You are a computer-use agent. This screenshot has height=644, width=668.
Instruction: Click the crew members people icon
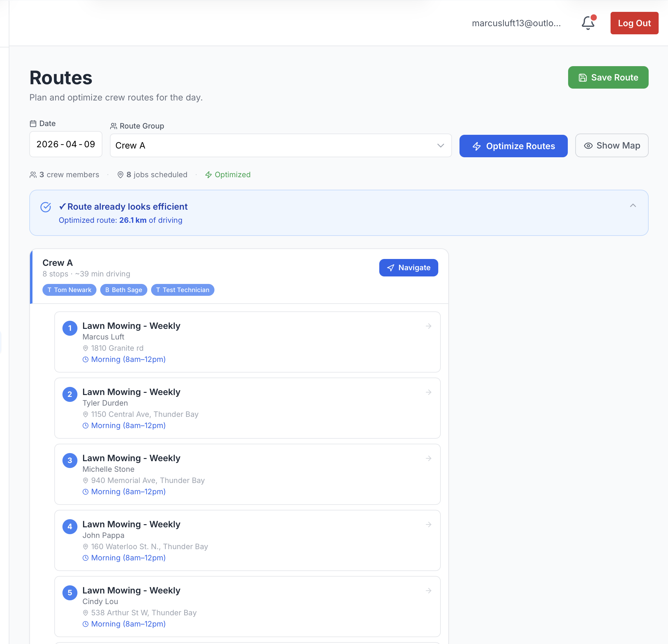[x=33, y=175]
